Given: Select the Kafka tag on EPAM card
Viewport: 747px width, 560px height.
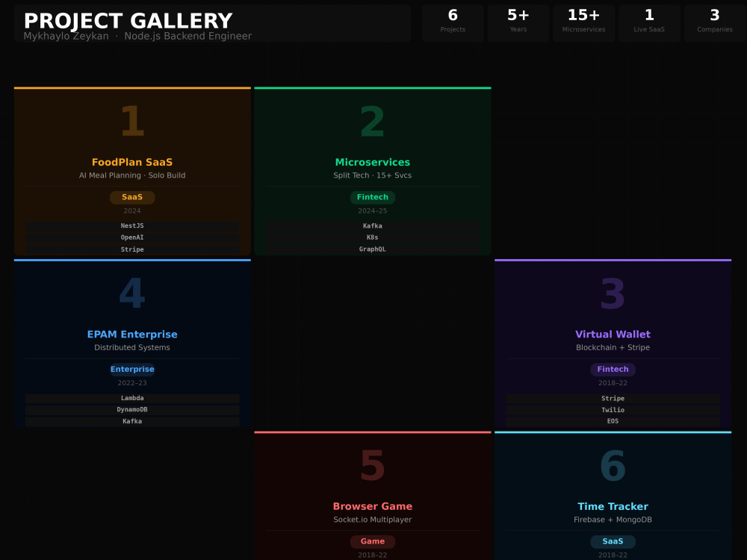Looking at the screenshot, I should pos(132,421).
